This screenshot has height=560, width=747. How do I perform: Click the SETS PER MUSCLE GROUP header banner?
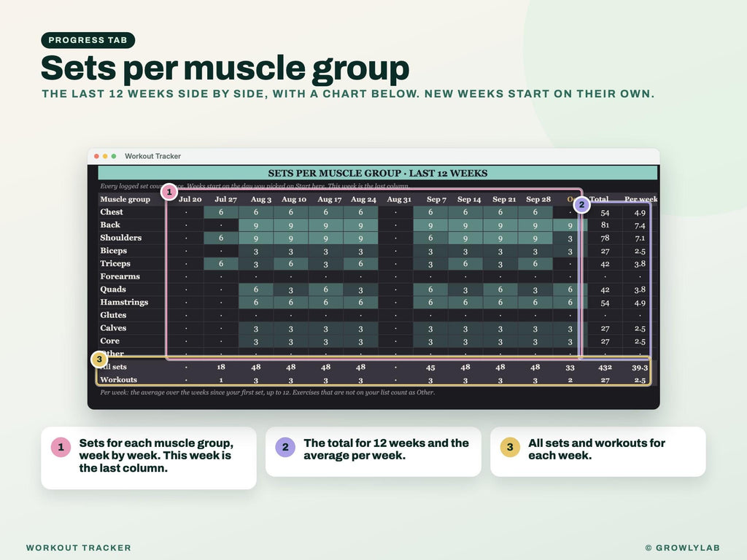[x=378, y=173]
